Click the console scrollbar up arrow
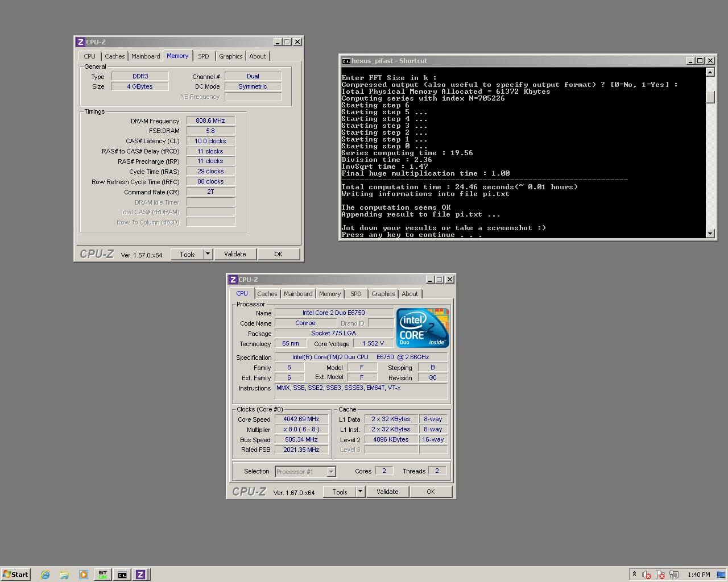Screen dimensions: 728x582 pyautogui.click(x=710, y=72)
